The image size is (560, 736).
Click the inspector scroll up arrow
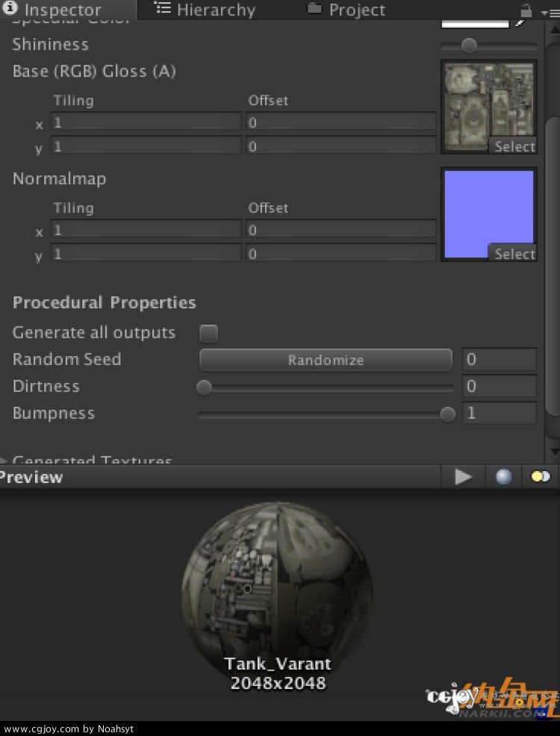(x=553, y=28)
